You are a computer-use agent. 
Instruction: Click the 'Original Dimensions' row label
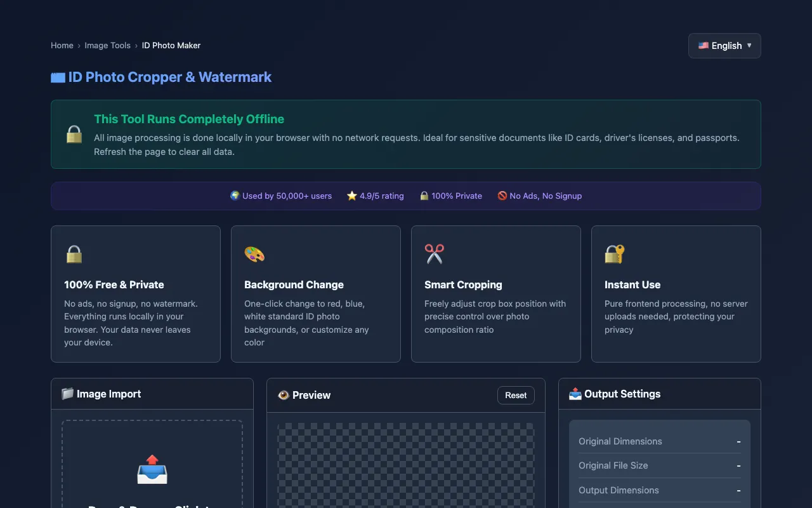click(x=620, y=441)
